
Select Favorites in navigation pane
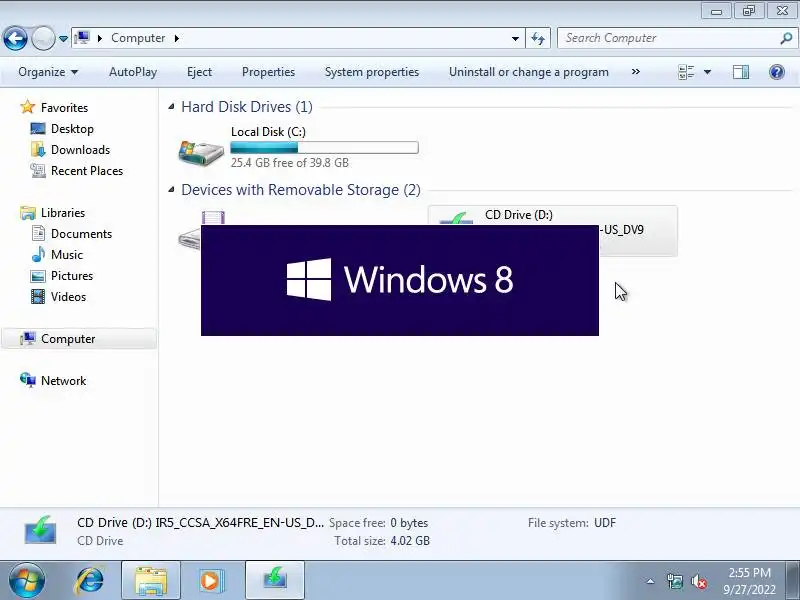[x=64, y=108]
